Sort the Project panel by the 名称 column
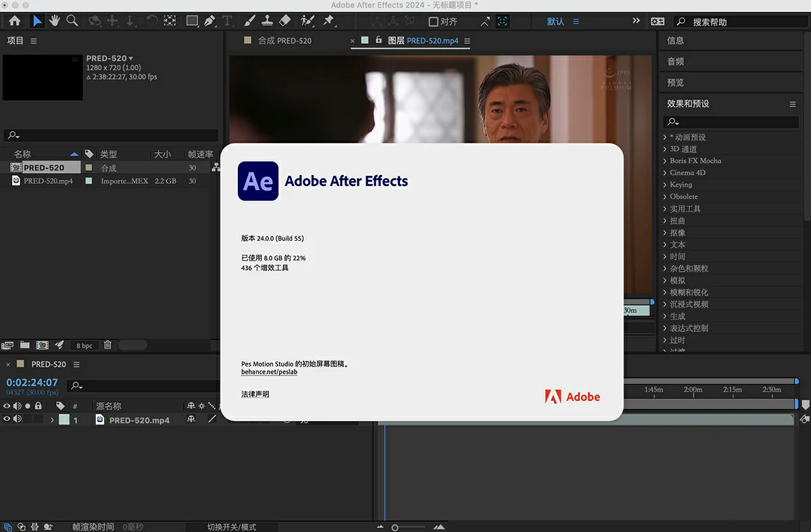 [x=22, y=154]
